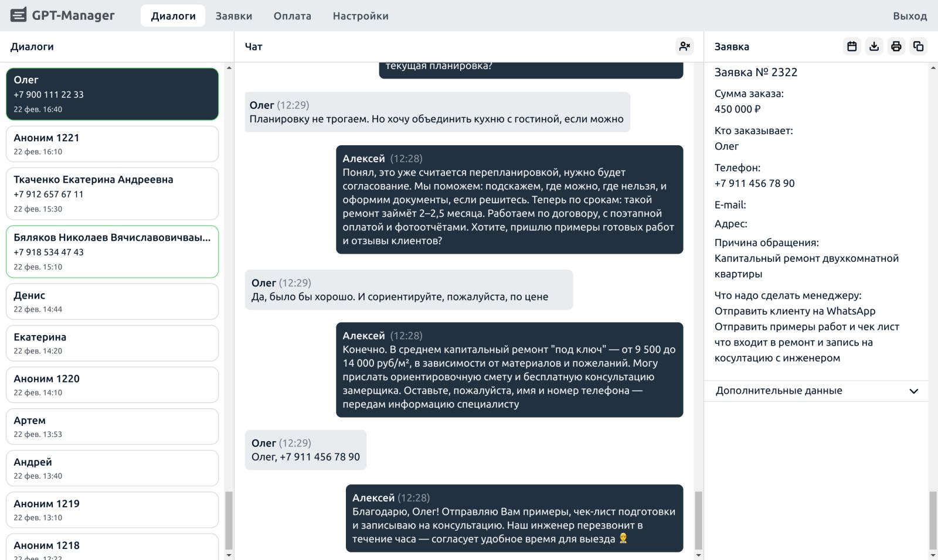The image size is (938, 560).
Task: Open the Бяляков Николаев dialog
Action: click(x=112, y=251)
